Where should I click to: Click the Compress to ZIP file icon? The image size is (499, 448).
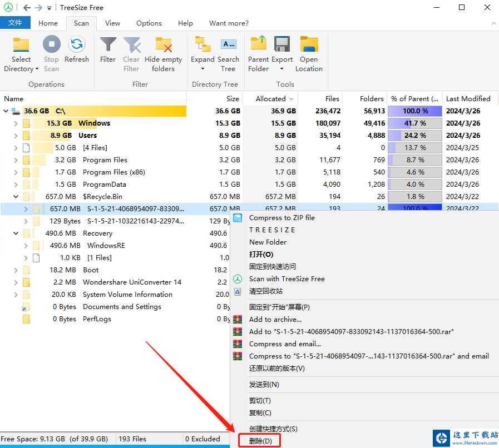pos(238,218)
